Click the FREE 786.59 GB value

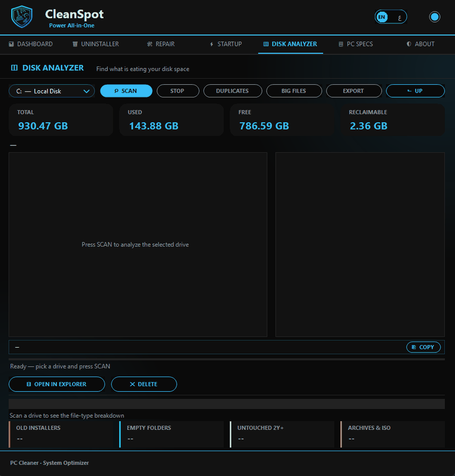click(x=264, y=126)
